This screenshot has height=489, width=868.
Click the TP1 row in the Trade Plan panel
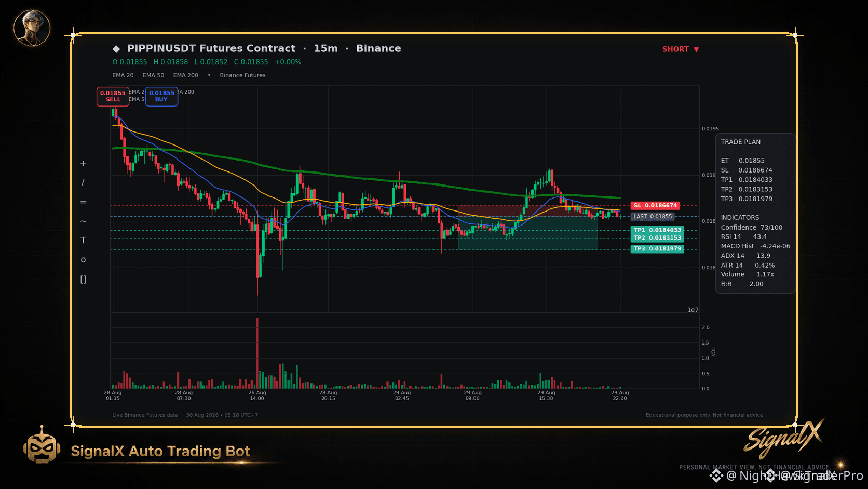pyautogui.click(x=747, y=180)
